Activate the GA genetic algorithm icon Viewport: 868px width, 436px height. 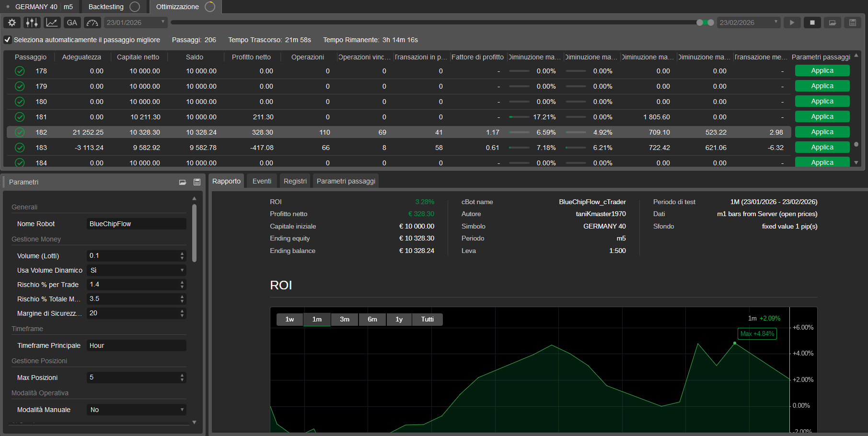[72, 23]
